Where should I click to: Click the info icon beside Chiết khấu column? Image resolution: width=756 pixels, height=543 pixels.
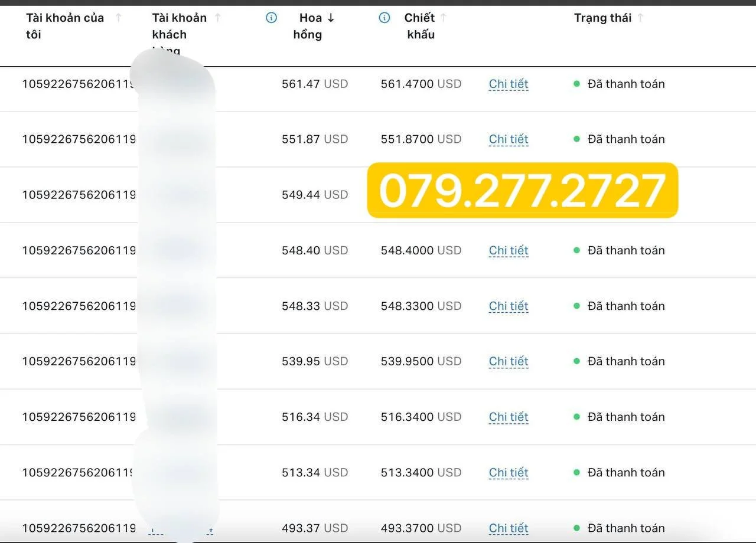click(x=384, y=18)
